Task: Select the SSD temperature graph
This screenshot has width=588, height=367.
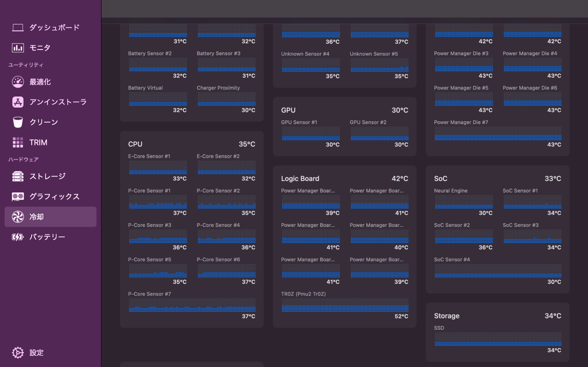Action: tap(498, 339)
